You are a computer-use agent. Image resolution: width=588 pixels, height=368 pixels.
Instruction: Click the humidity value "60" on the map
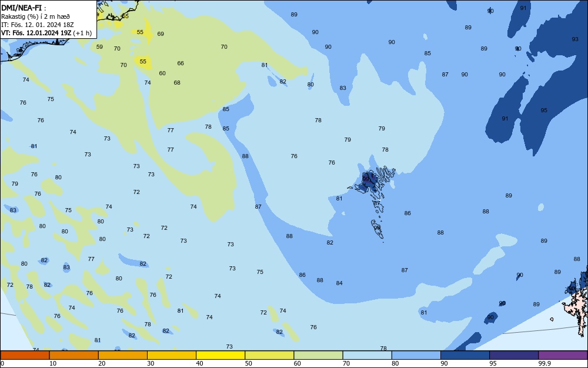pyautogui.click(x=162, y=73)
